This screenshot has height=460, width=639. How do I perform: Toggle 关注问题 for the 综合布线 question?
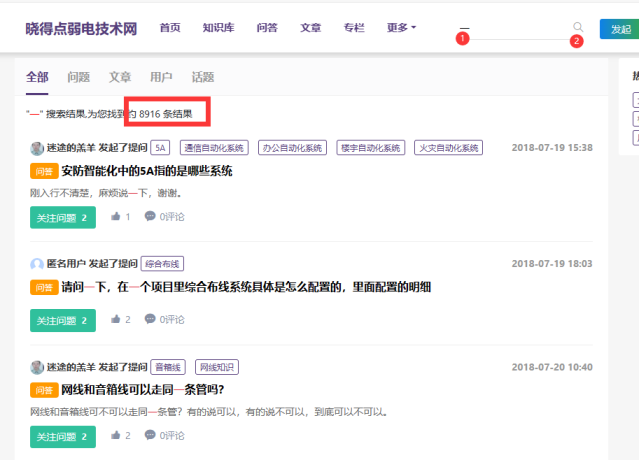[62, 320]
